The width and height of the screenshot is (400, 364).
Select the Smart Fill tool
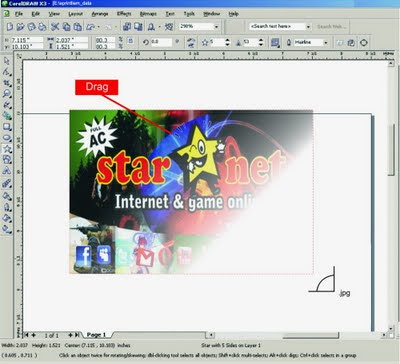[x=7, y=116]
